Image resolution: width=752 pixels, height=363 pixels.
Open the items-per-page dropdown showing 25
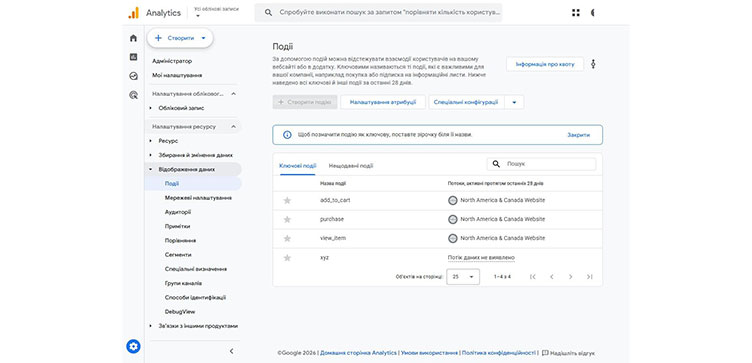[463, 277]
